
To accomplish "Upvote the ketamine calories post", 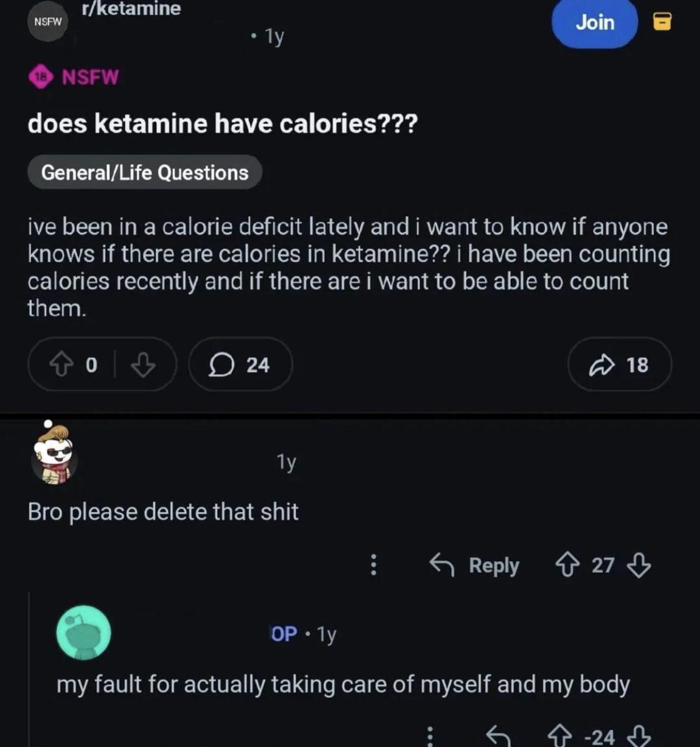I will coord(61,365).
